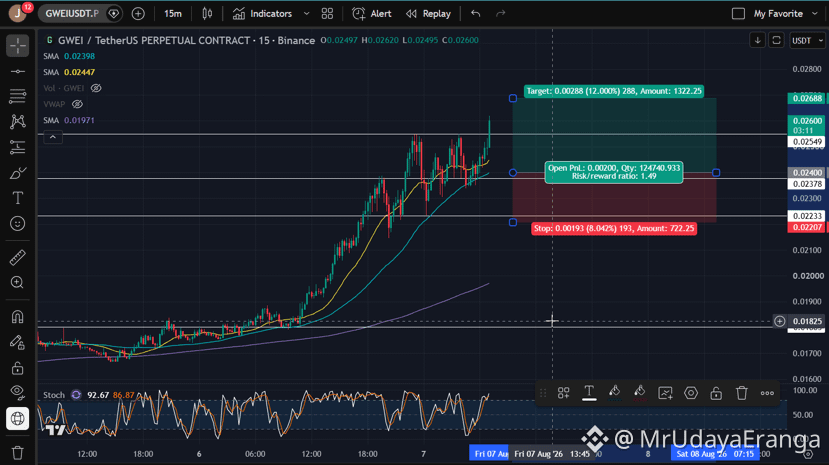
Task: Open the Fibonacci retracement tools
Action: pos(17,96)
